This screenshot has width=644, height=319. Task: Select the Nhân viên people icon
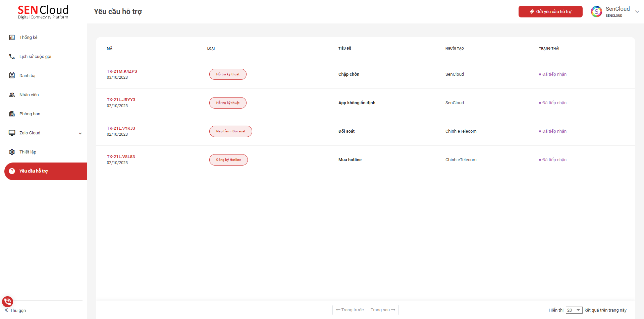[12, 95]
